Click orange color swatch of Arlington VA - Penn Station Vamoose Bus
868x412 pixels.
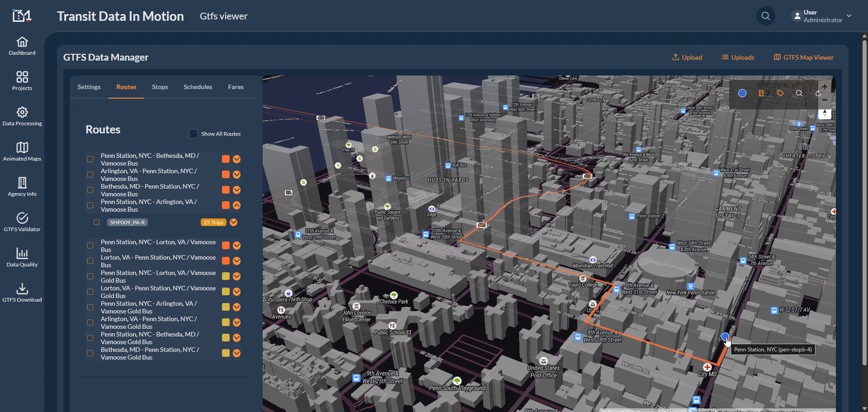click(x=226, y=175)
